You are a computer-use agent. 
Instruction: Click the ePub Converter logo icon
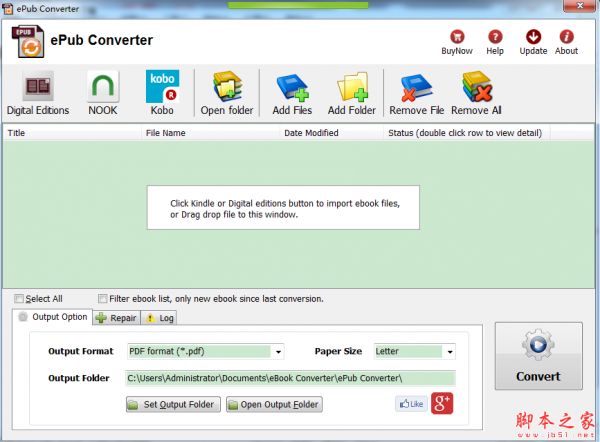click(28, 41)
